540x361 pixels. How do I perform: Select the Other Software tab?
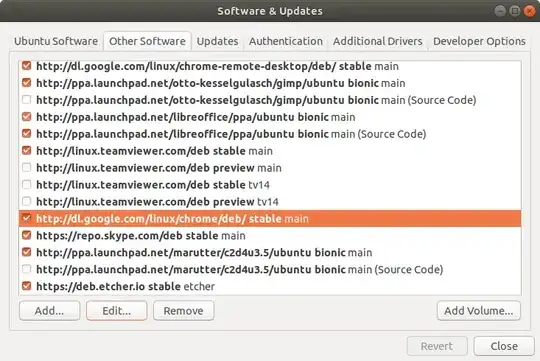pyautogui.click(x=147, y=41)
